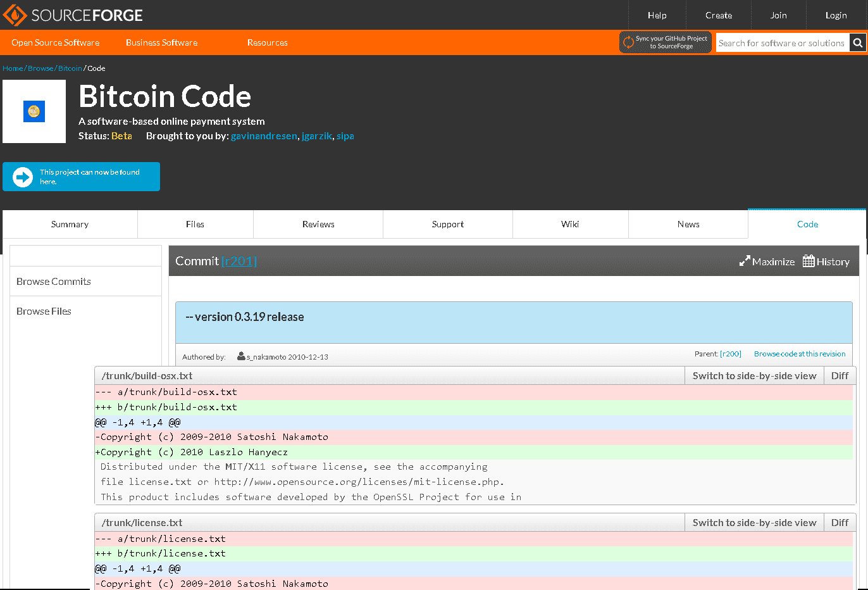Open the Browse breadcrumb link
Screen dimensions: 868x590
coord(40,68)
